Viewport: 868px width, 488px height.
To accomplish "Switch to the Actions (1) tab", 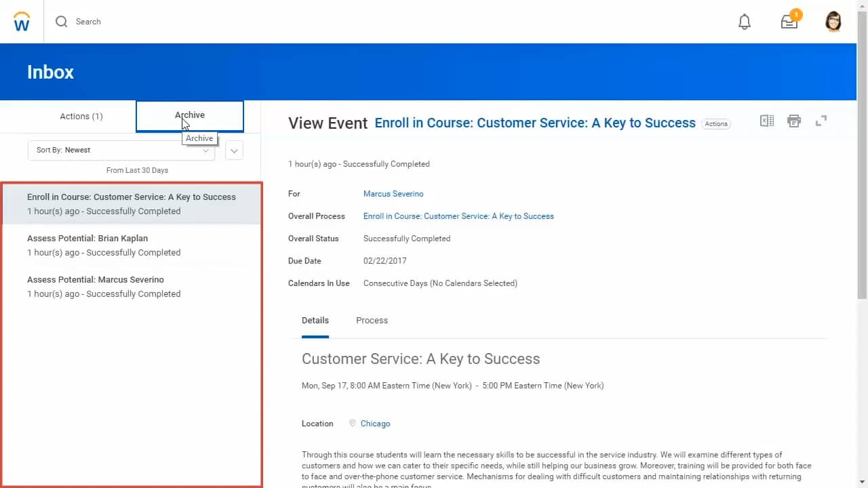I will (x=81, y=117).
